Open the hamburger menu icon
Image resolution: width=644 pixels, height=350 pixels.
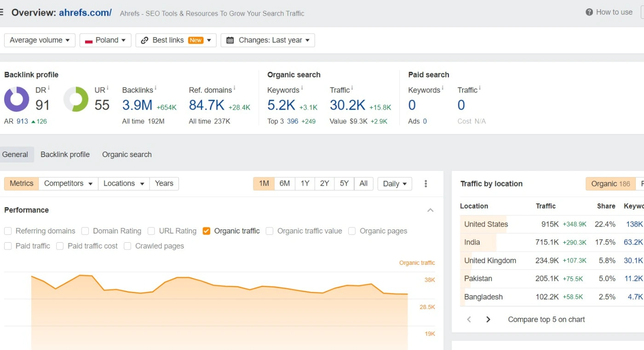pos(1,12)
